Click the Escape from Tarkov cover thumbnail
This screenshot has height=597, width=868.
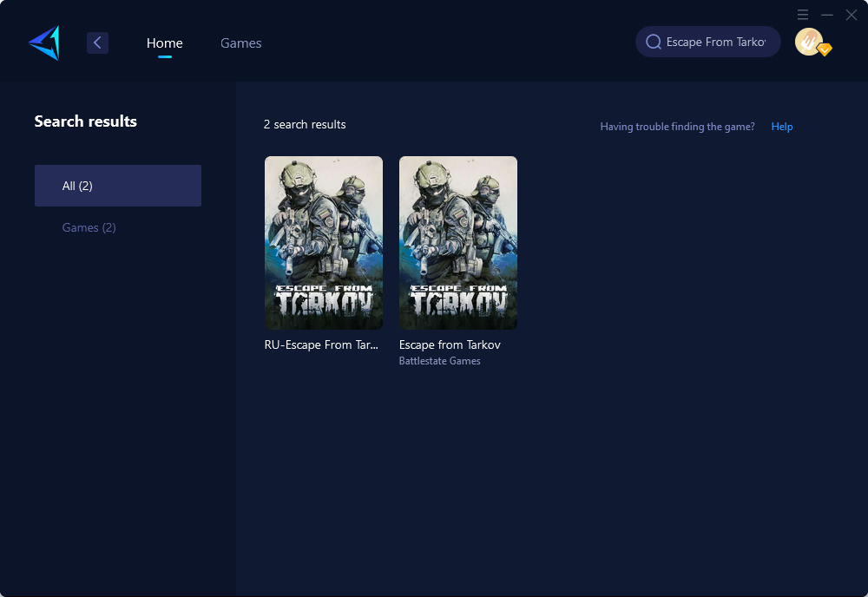[457, 243]
